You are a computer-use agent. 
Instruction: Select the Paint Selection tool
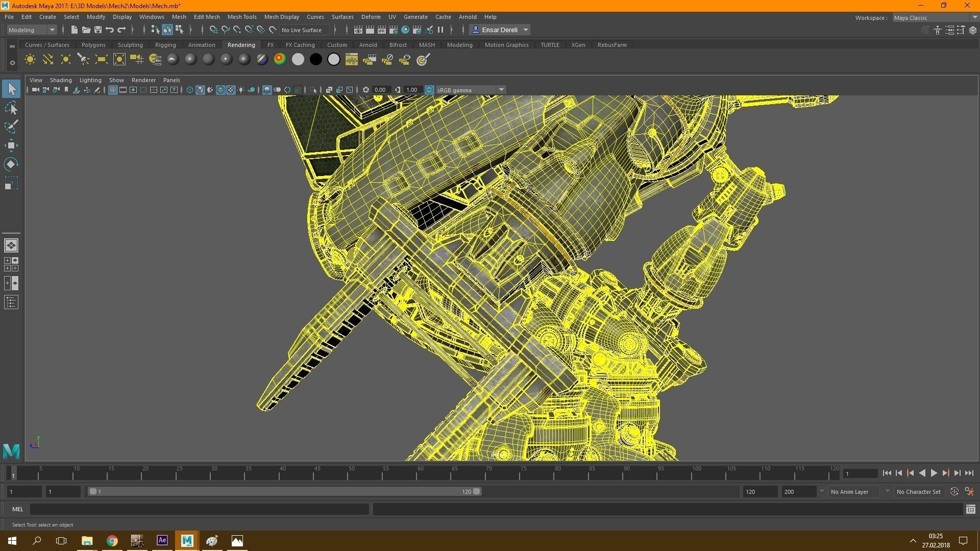coord(11,126)
